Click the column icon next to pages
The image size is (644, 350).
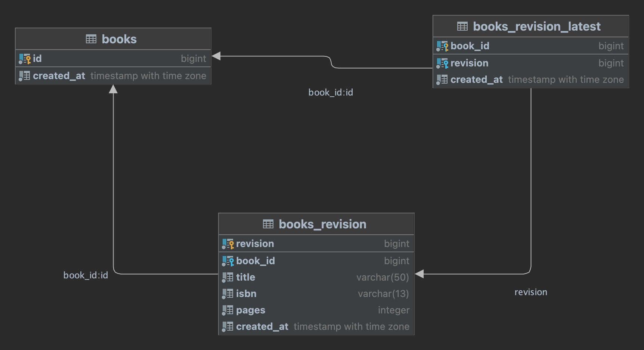point(228,310)
